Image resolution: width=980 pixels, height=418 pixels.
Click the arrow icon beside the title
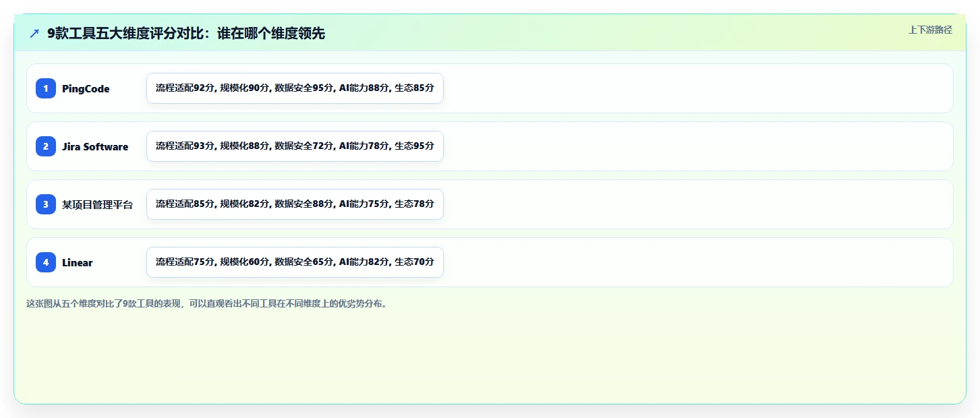[x=34, y=34]
